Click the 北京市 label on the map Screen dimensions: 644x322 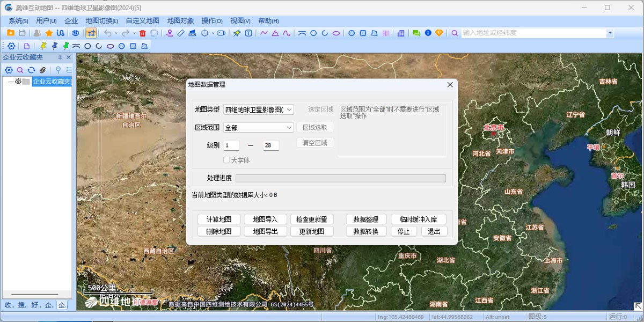(x=494, y=128)
